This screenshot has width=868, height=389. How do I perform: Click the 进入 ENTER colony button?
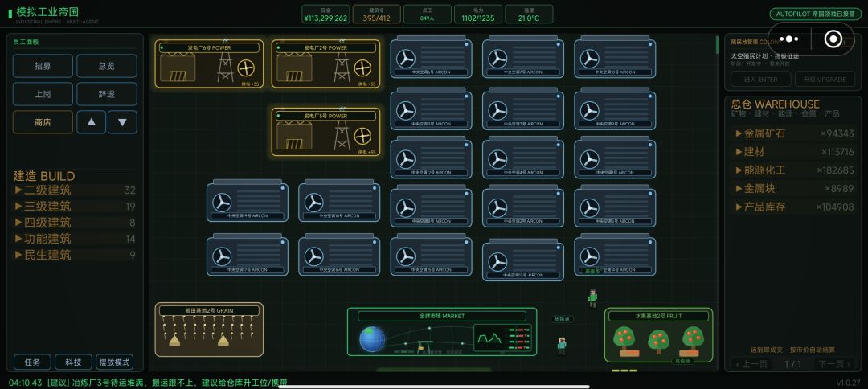(x=760, y=79)
